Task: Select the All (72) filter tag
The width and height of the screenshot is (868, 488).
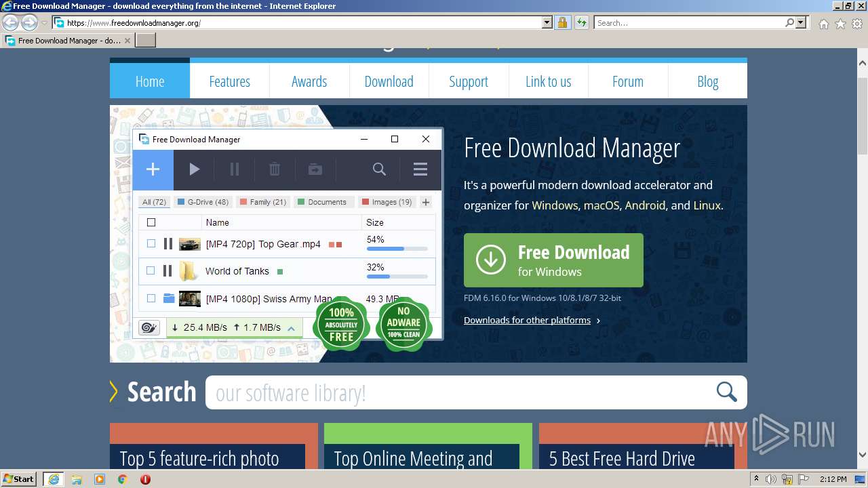Action: click(x=155, y=202)
